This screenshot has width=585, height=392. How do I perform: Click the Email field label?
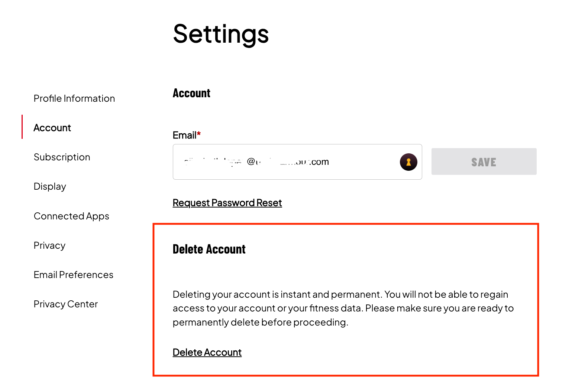pyautogui.click(x=184, y=135)
